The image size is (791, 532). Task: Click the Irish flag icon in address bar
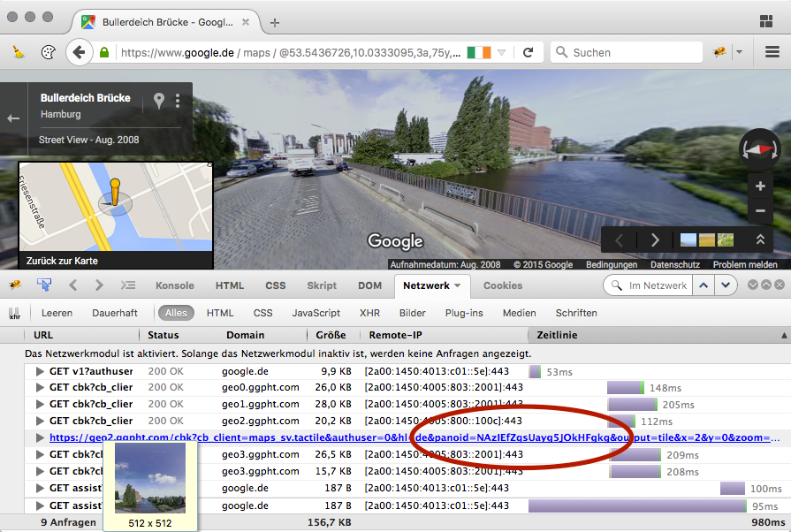click(479, 52)
